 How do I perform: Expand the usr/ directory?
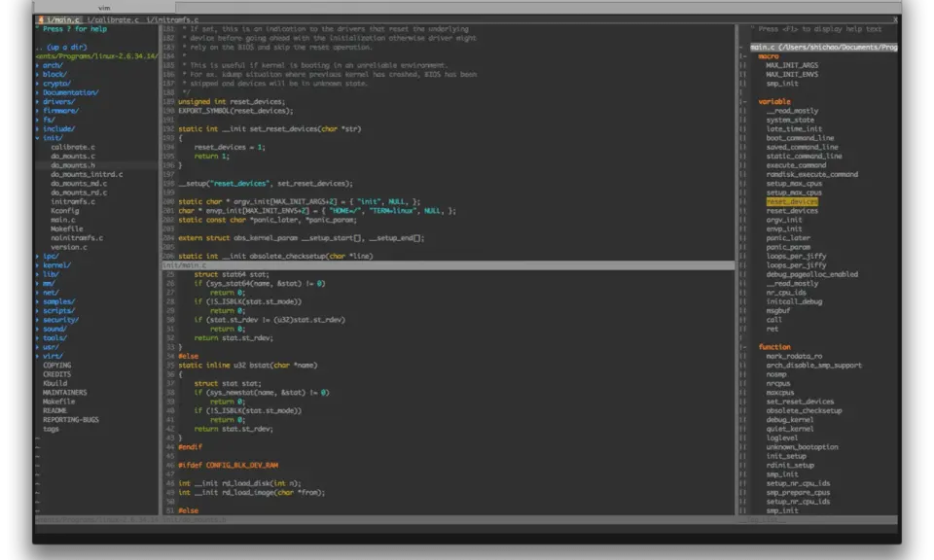[x=51, y=347]
